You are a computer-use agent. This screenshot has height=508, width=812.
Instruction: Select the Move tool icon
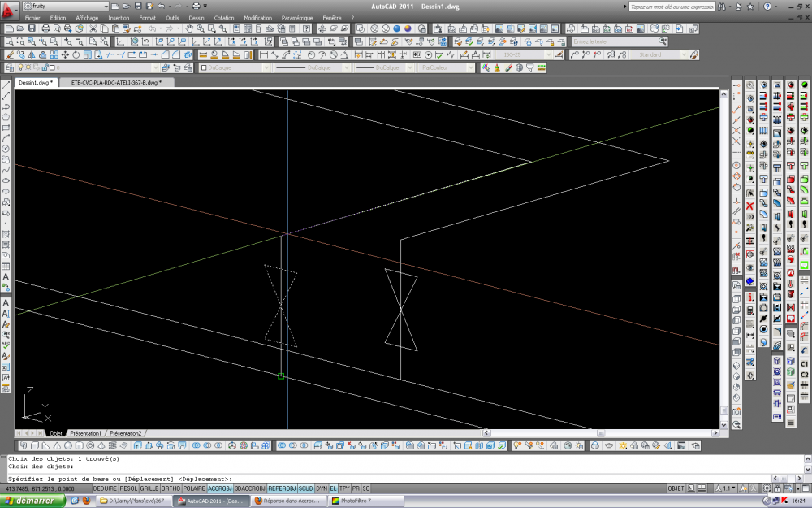coord(65,54)
